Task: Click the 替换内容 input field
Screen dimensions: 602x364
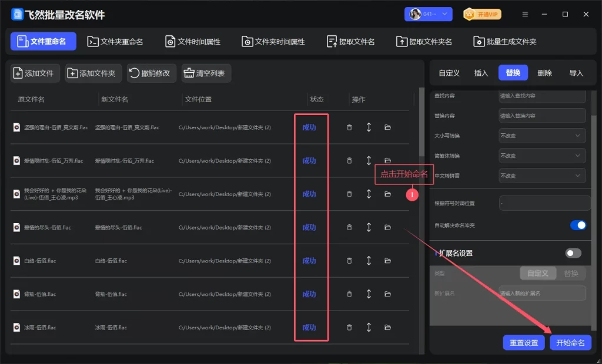Action: coord(541,116)
